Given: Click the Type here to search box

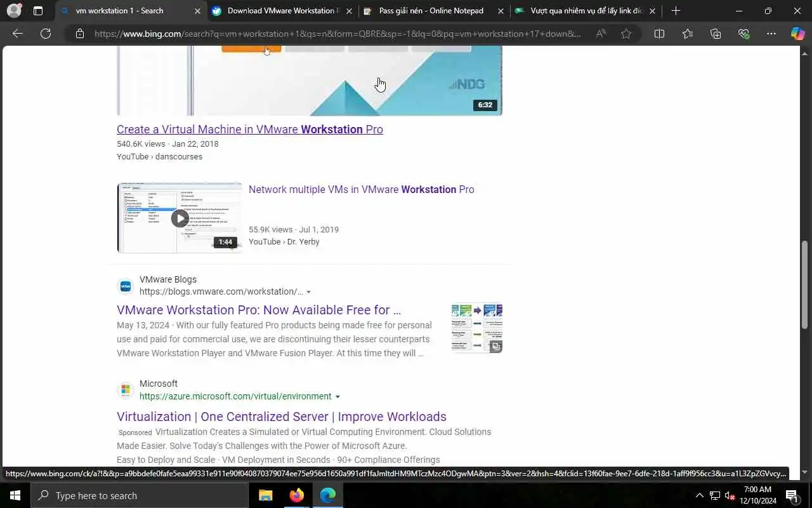Looking at the screenshot, I should 140,495.
